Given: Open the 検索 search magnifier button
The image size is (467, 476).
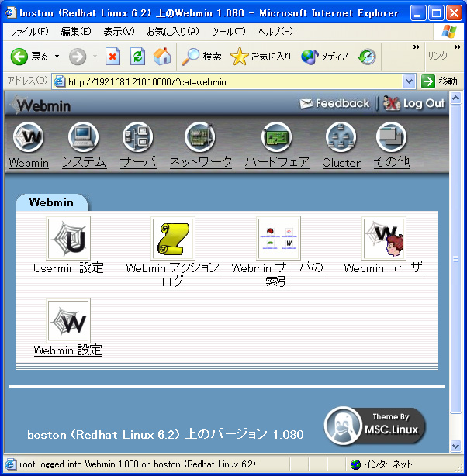Looking at the screenshot, I should (202, 57).
